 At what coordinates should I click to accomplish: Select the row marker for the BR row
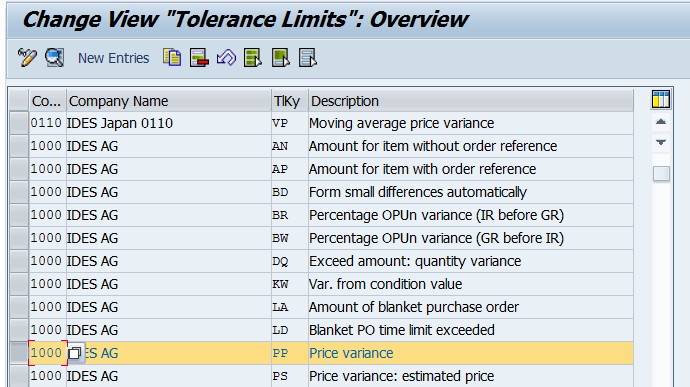pyautogui.click(x=19, y=215)
